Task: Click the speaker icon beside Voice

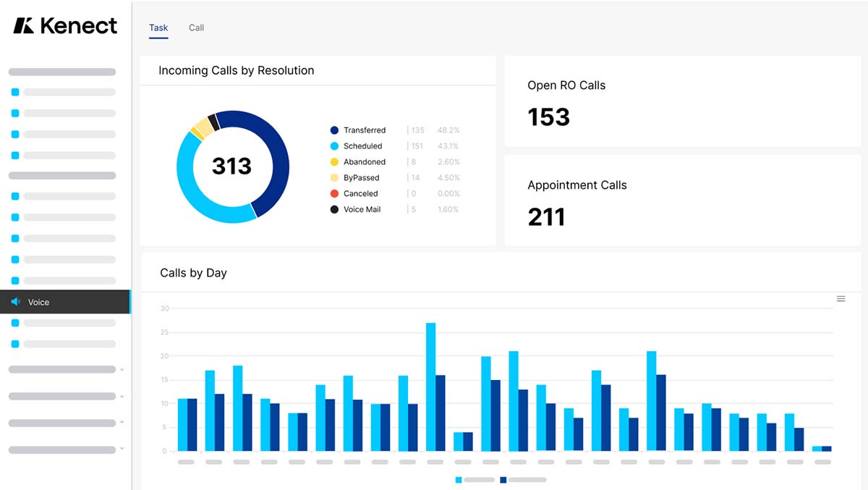Action: tap(15, 302)
